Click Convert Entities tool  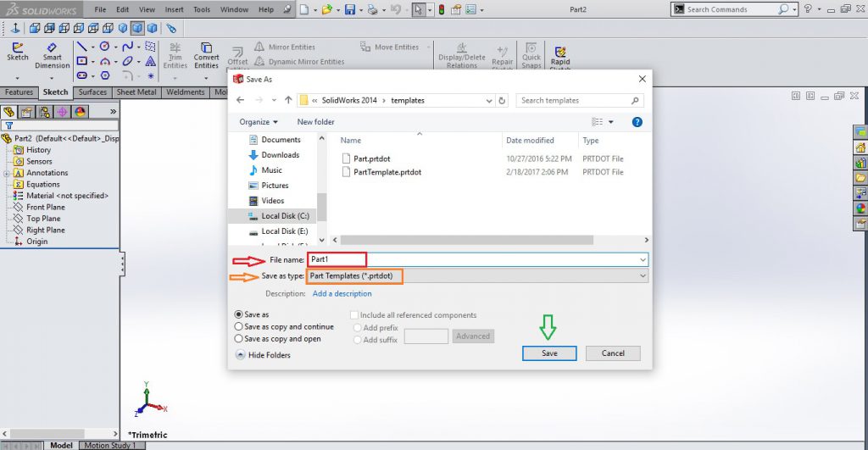pos(207,55)
